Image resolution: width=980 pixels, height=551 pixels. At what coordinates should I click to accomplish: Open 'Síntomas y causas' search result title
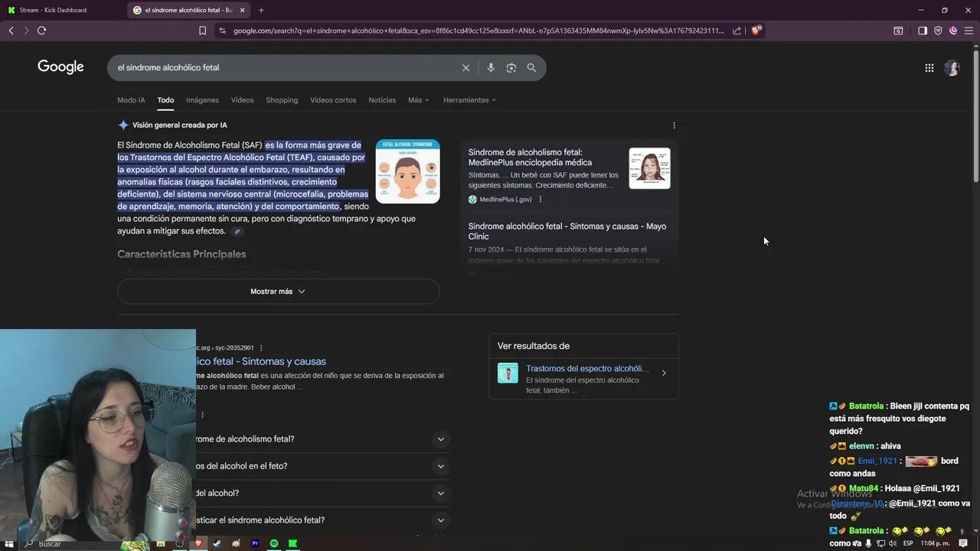coord(261,361)
